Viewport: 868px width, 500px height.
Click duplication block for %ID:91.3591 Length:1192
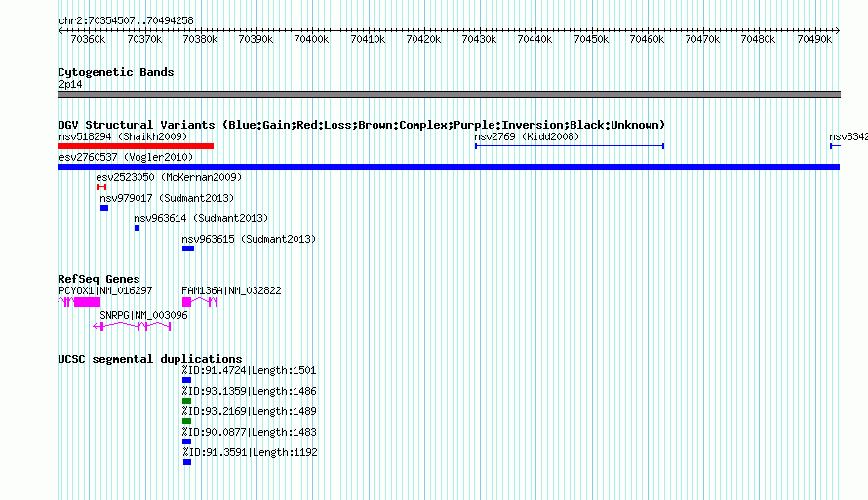pos(187,462)
